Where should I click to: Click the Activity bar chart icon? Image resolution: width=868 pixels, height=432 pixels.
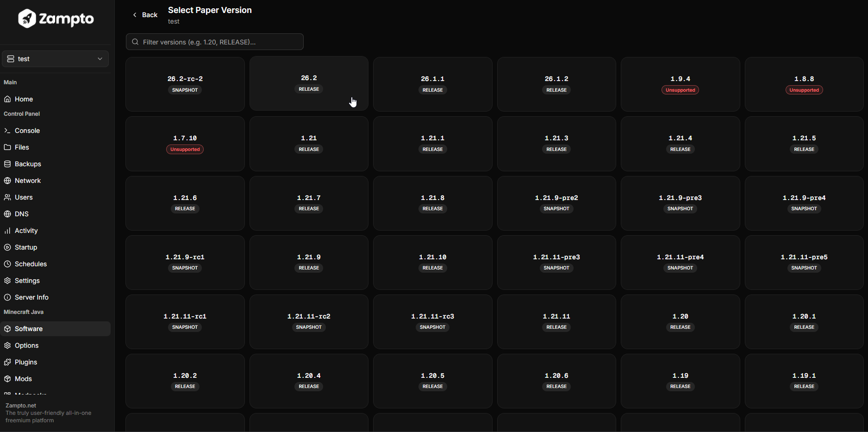point(7,231)
